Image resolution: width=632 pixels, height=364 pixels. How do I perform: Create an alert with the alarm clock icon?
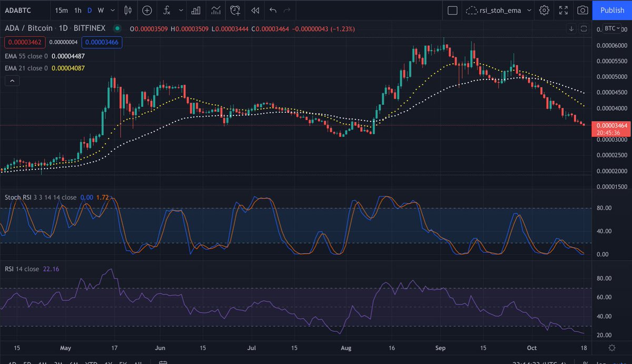(x=235, y=10)
